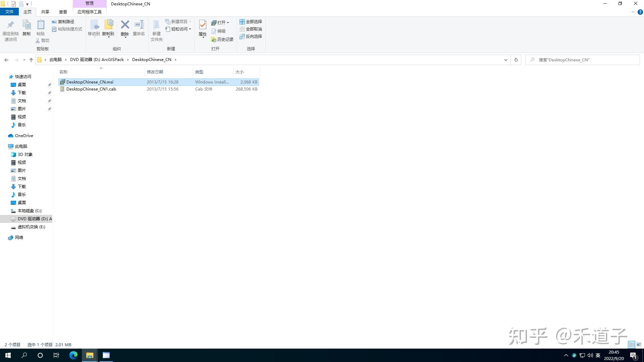Click the 反向选择 (Invert Selection) button
Screen dimensions: 644x362
251,36
